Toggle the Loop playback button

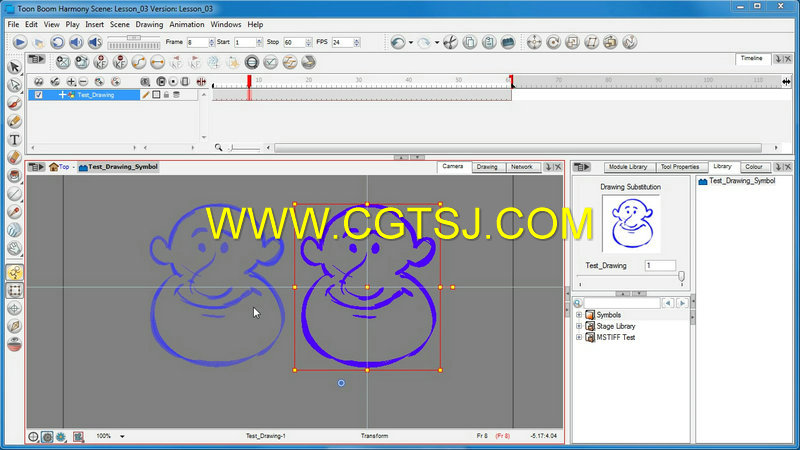pyautogui.click(x=57, y=42)
